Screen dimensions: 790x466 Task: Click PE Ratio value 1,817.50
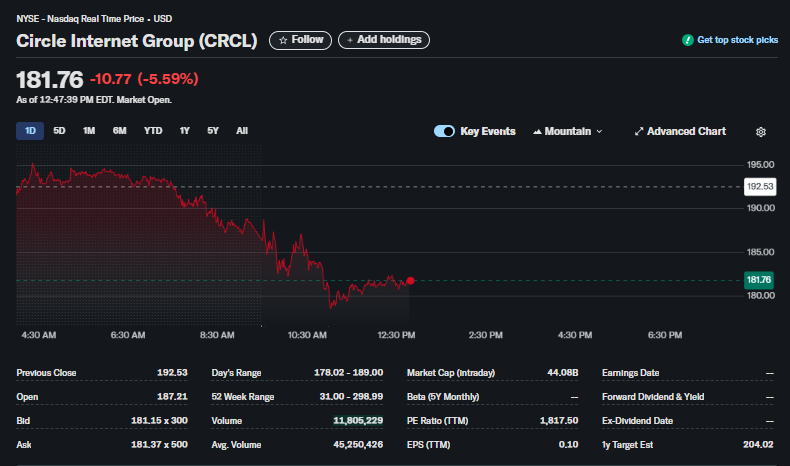pyautogui.click(x=559, y=420)
